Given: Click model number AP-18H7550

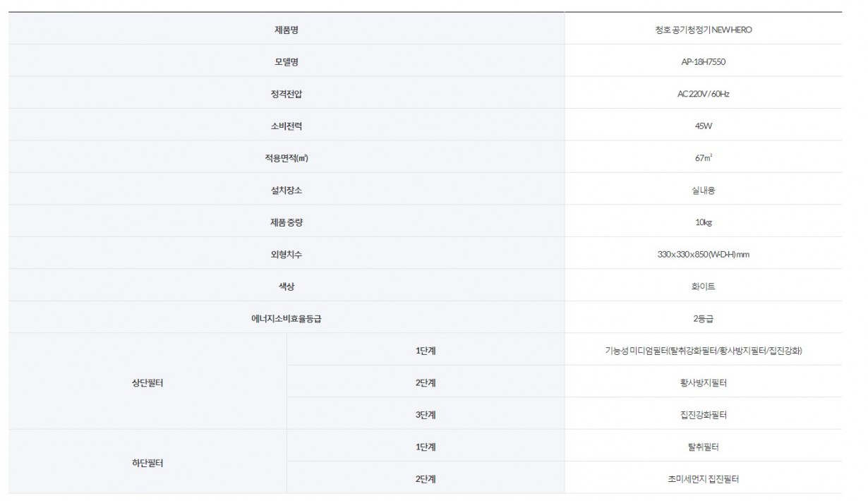Looking at the screenshot, I should point(702,62).
